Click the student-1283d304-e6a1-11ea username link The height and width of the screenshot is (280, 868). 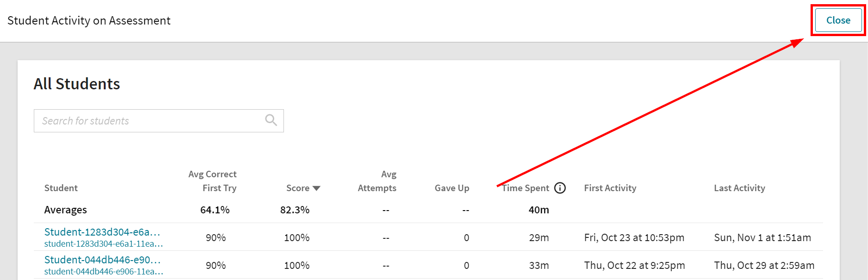click(104, 244)
